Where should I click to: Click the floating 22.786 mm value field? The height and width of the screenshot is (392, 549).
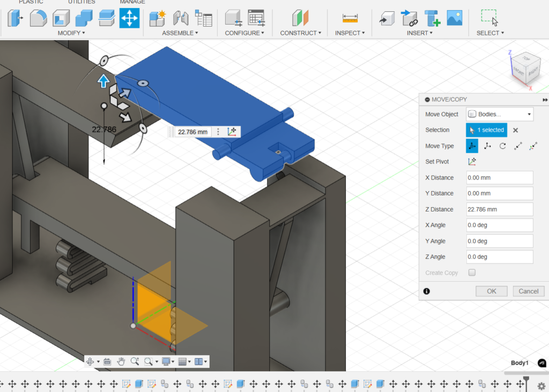(x=192, y=132)
